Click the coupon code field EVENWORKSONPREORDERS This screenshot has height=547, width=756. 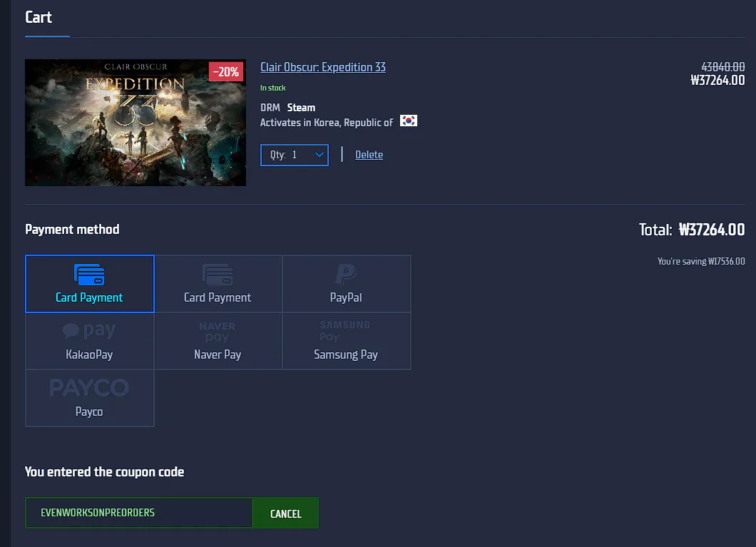138,513
